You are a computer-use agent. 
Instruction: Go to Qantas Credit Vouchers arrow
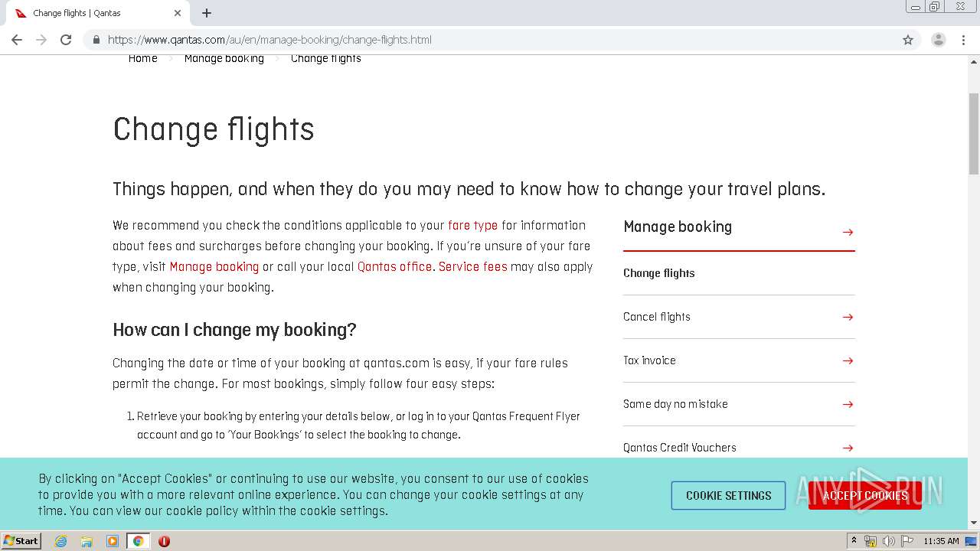click(848, 448)
